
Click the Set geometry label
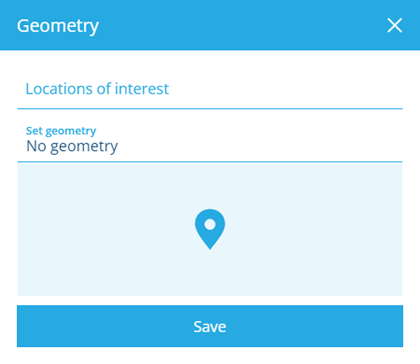(61, 131)
